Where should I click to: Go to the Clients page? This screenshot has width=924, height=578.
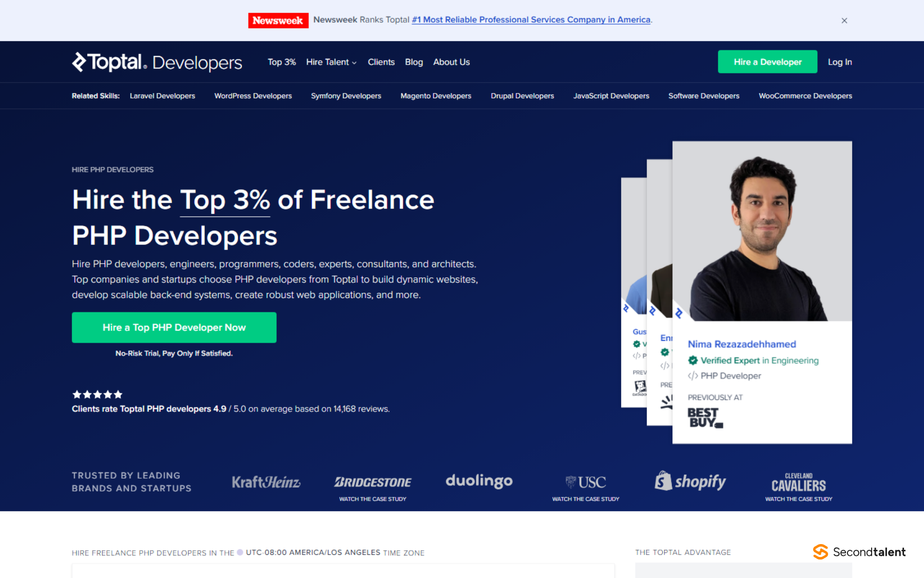click(381, 62)
